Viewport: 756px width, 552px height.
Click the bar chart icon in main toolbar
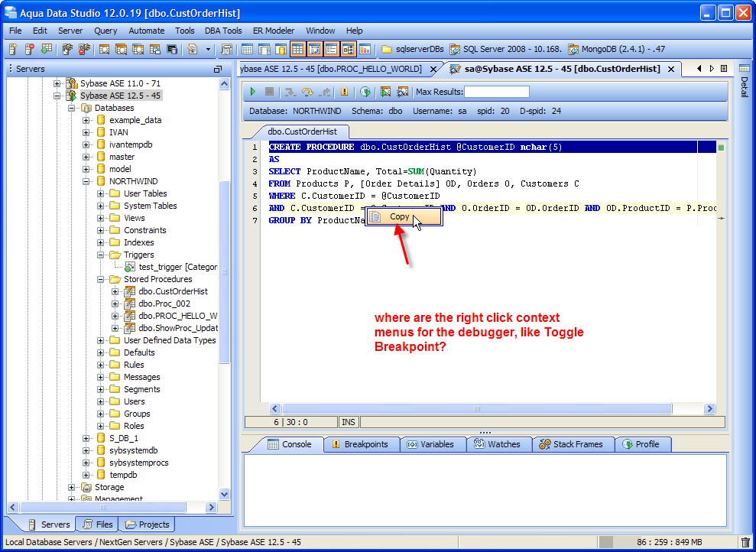click(365, 49)
